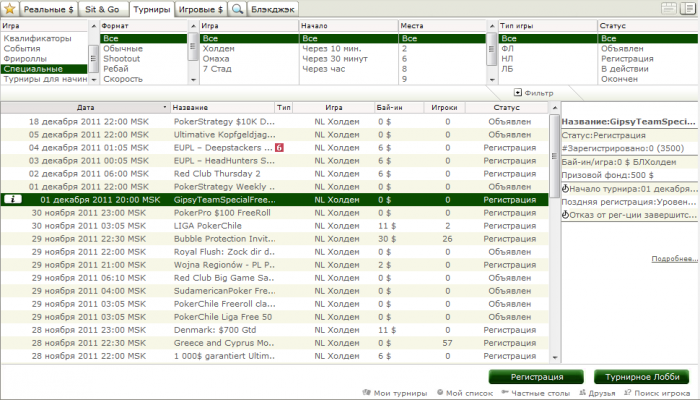
Task: Choose Shootout format filter
Action: click(121, 59)
